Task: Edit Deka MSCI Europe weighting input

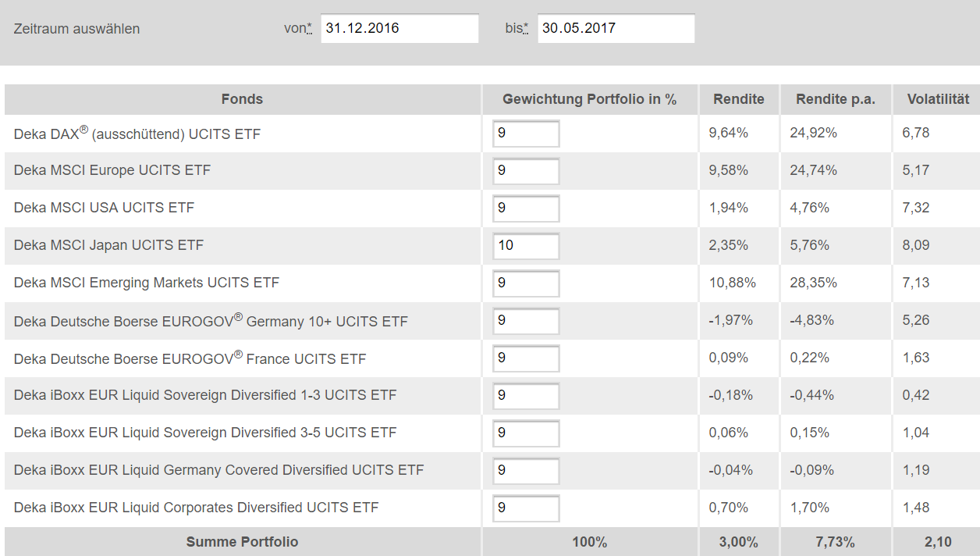Action: click(x=526, y=171)
